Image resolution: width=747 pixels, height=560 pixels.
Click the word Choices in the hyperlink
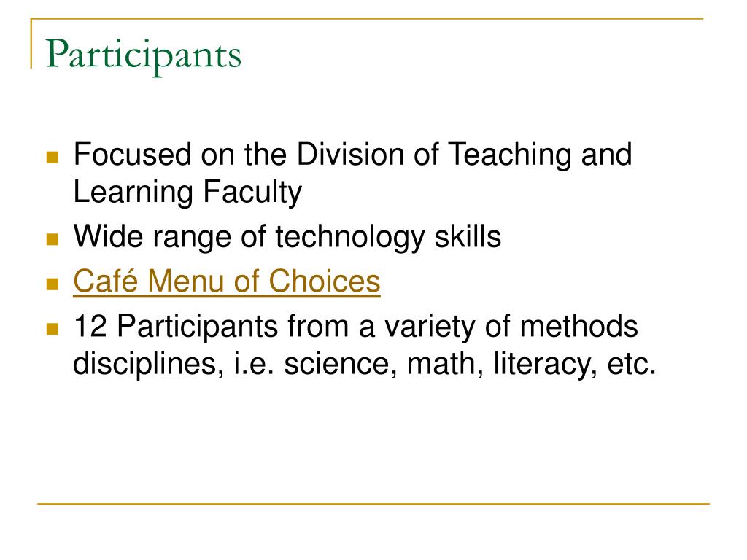[324, 281]
